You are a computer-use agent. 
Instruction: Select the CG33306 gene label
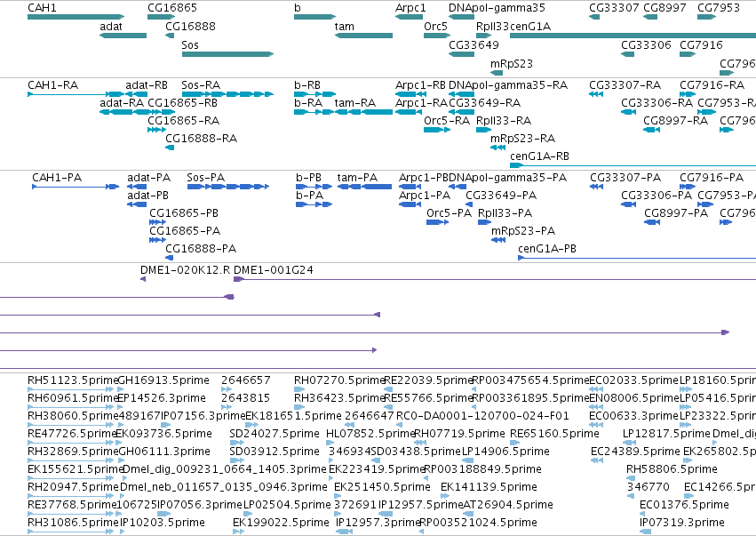[x=646, y=44]
